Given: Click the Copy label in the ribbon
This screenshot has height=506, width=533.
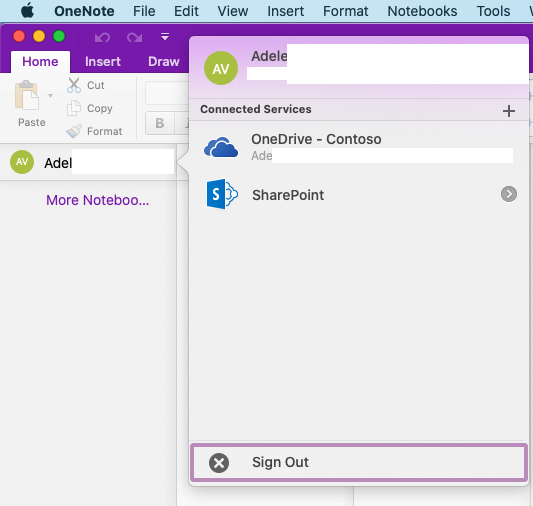Looking at the screenshot, I should coord(100,108).
